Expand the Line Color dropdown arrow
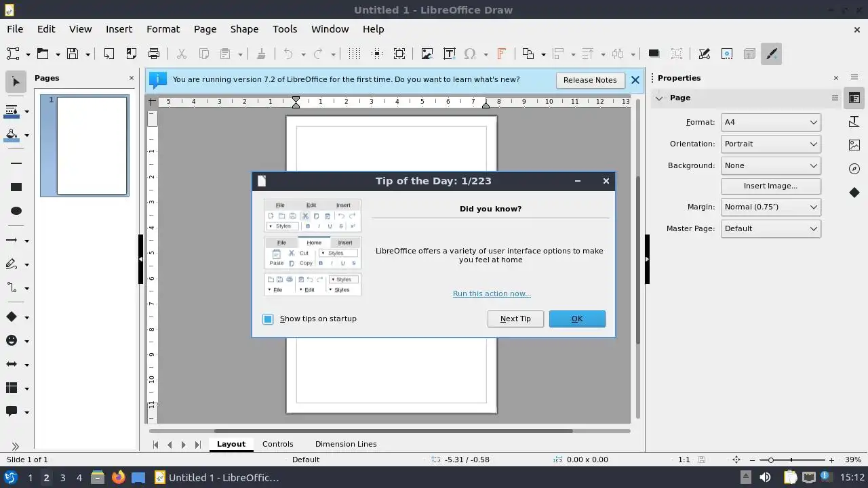Viewport: 868px width, 488px height. coord(27,111)
